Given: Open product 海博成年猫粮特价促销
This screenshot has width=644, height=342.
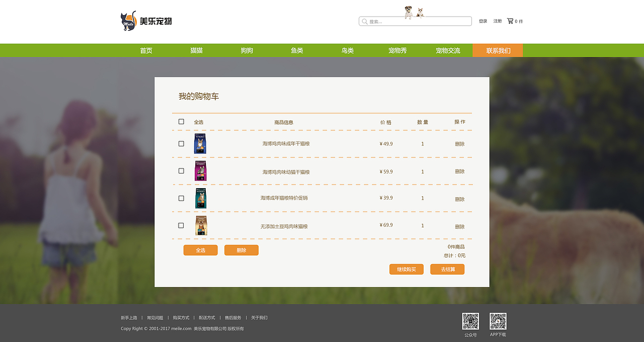Looking at the screenshot, I should tap(284, 198).
